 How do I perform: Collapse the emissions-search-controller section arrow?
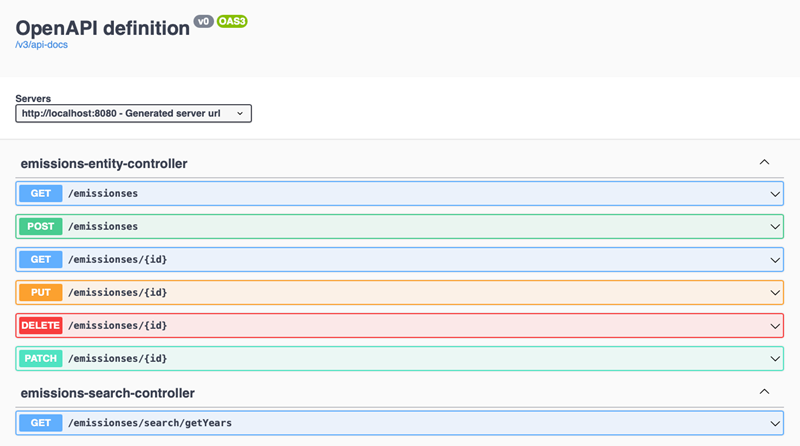[x=764, y=392]
